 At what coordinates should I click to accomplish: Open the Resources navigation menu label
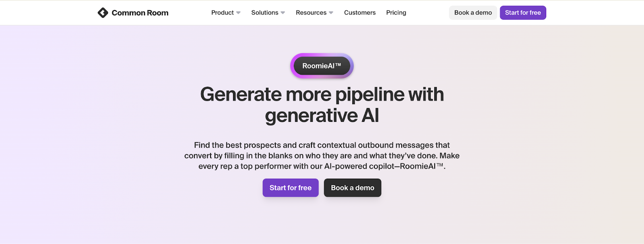(311, 13)
